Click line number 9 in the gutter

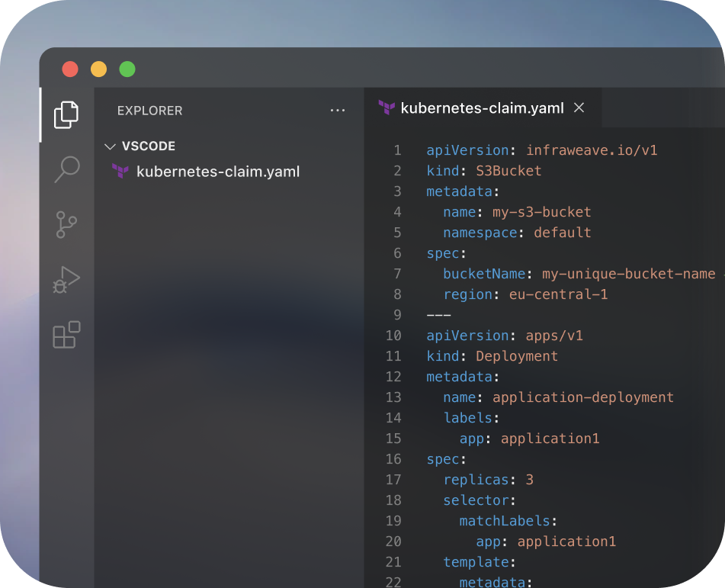click(x=396, y=315)
